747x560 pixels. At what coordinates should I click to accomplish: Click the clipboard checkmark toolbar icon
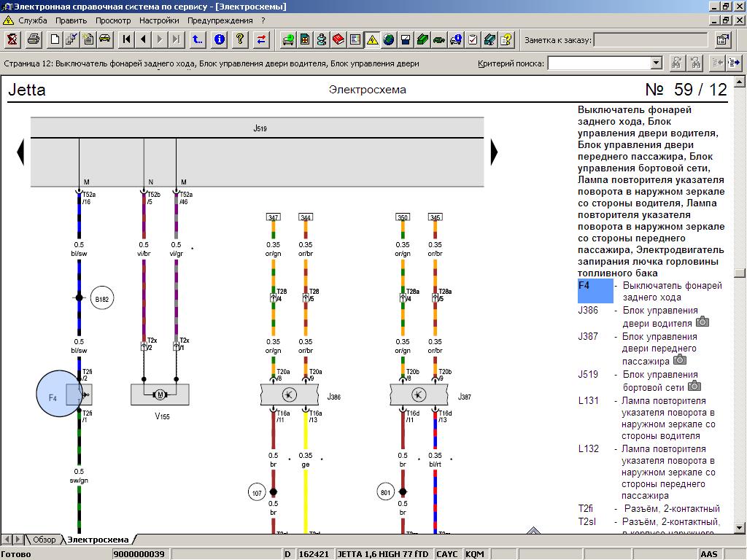pyautogui.click(x=472, y=39)
